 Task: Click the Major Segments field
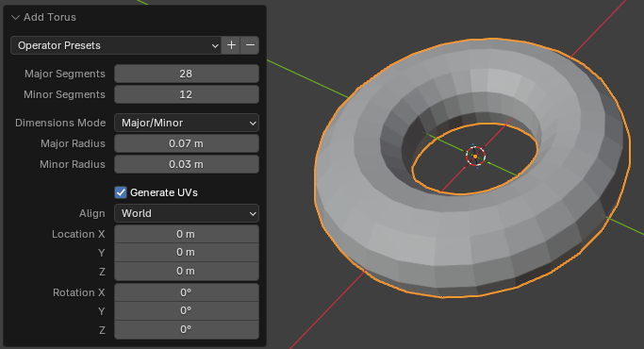(x=187, y=74)
